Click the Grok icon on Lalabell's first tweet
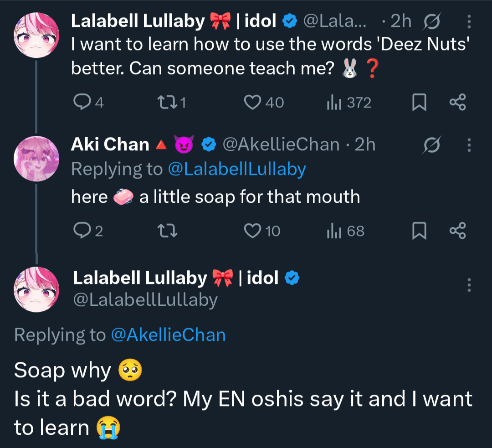 click(x=431, y=21)
